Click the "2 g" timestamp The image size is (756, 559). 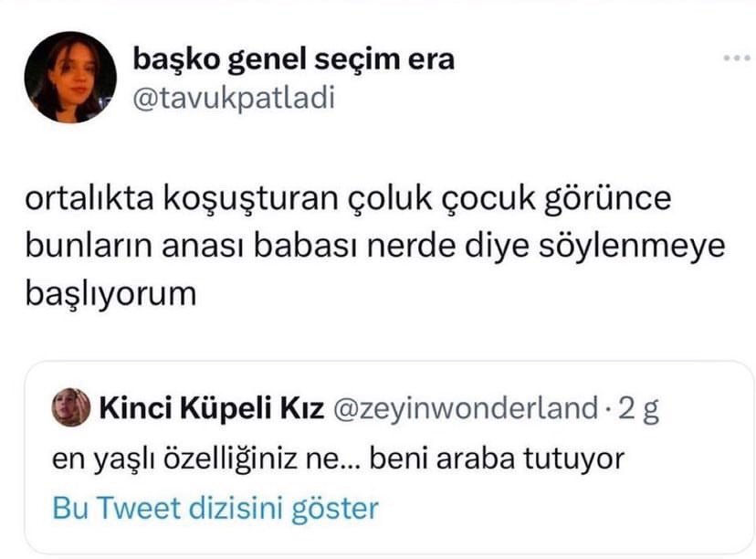(x=638, y=409)
